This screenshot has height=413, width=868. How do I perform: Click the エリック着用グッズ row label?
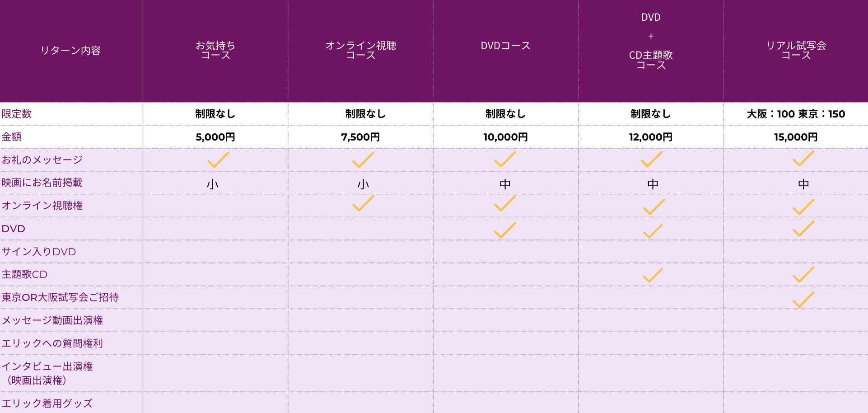[x=47, y=403]
